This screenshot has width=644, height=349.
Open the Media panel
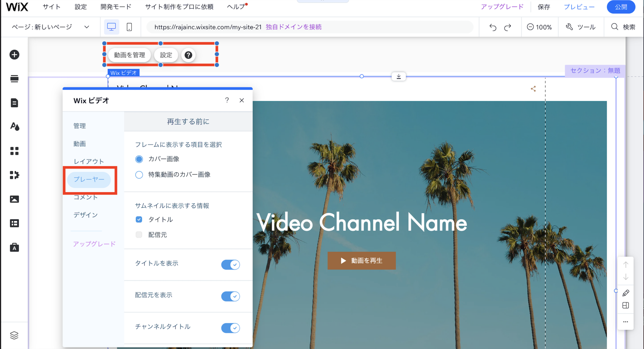tap(14, 199)
